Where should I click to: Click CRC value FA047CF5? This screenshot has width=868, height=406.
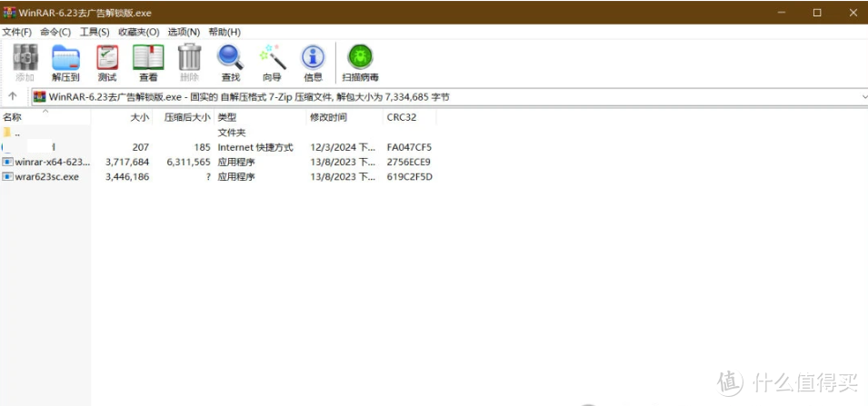pos(409,148)
